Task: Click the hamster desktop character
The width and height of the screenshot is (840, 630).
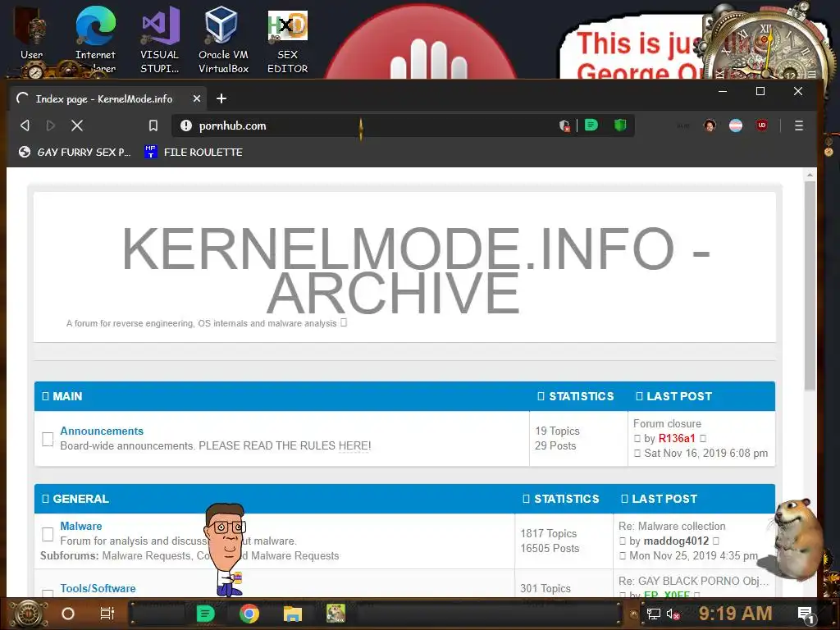Action: (796, 540)
